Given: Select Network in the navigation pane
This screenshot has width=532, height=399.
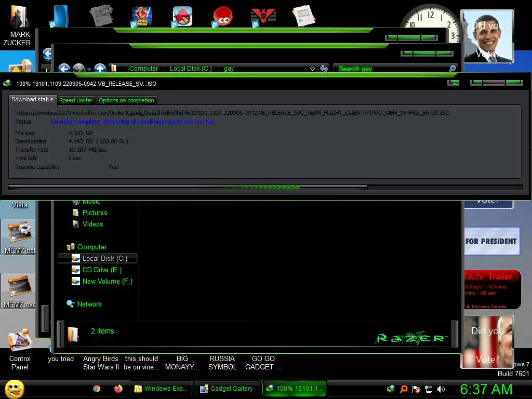Looking at the screenshot, I should coord(89,304).
